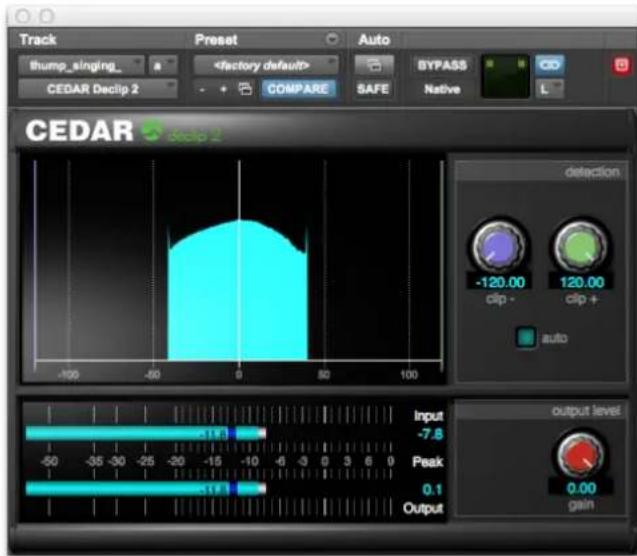Click the 0.00 gain value field
Screen dimensions: 637x556
[x=581, y=488]
